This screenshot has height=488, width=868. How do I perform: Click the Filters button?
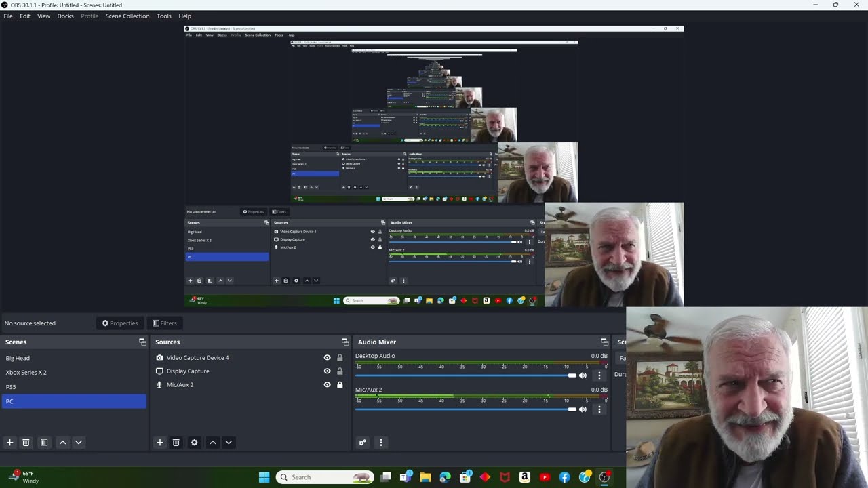pyautogui.click(x=165, y=323)
